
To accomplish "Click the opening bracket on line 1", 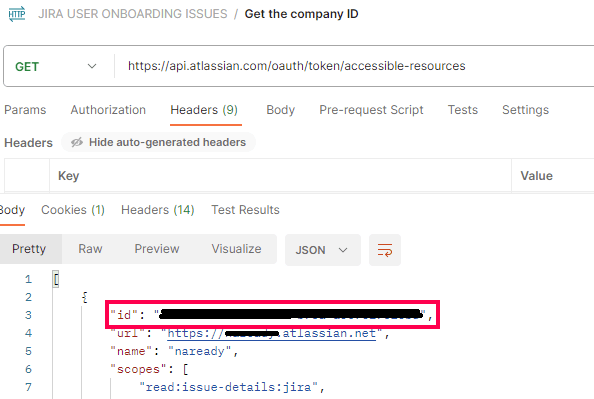I will [56, 279].
